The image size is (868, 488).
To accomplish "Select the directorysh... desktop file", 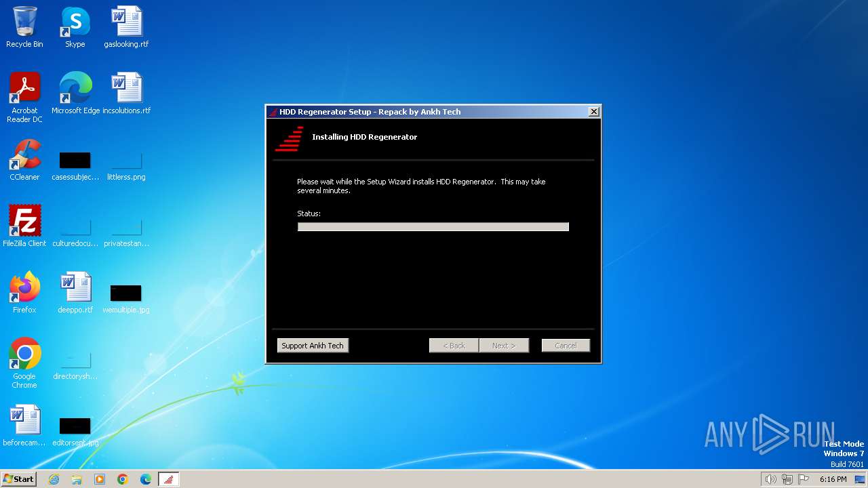I will (75, 365).
